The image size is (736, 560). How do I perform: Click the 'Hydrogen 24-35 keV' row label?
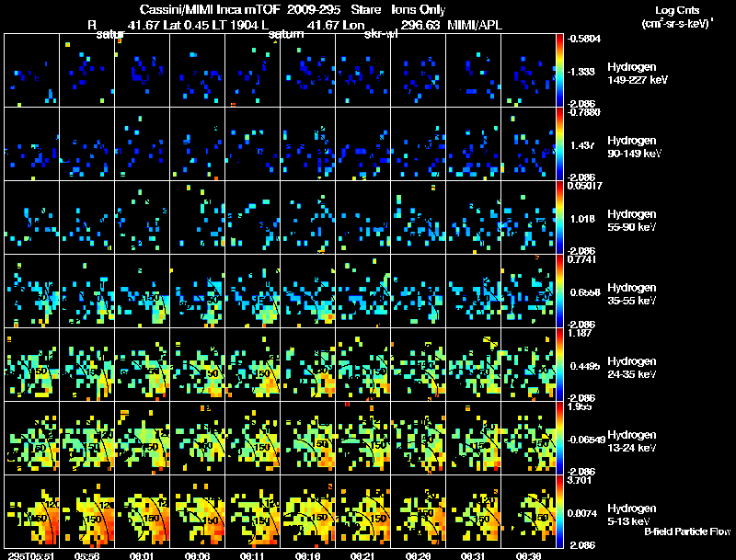click(x=631, y=368)
